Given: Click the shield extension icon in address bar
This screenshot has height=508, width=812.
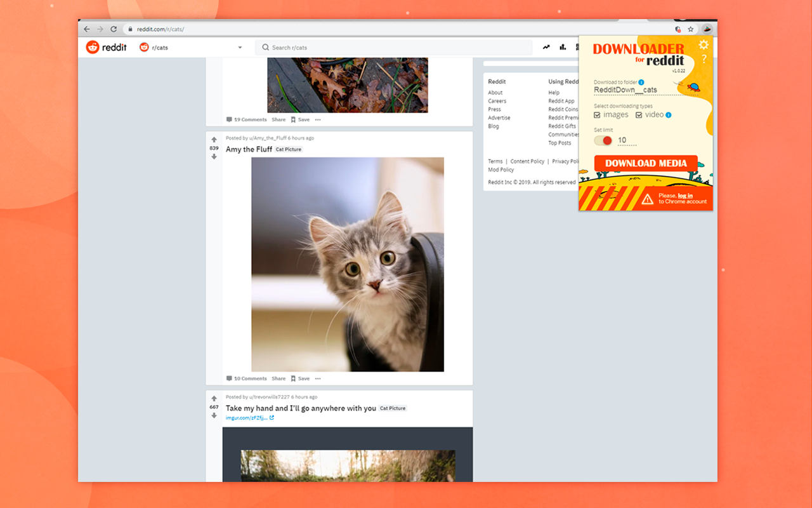Looking at the screenshot, I should [678, 29].
